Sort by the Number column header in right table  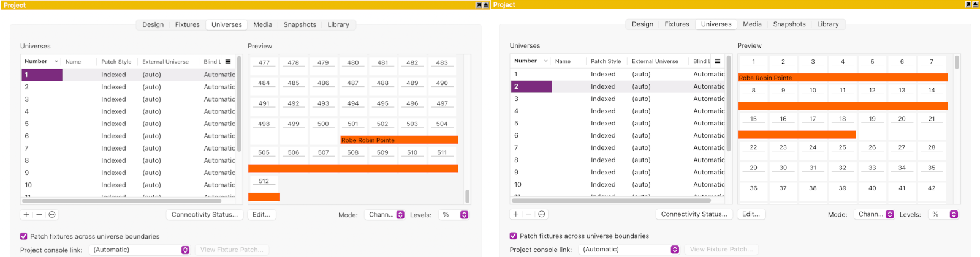click(526, 61)
